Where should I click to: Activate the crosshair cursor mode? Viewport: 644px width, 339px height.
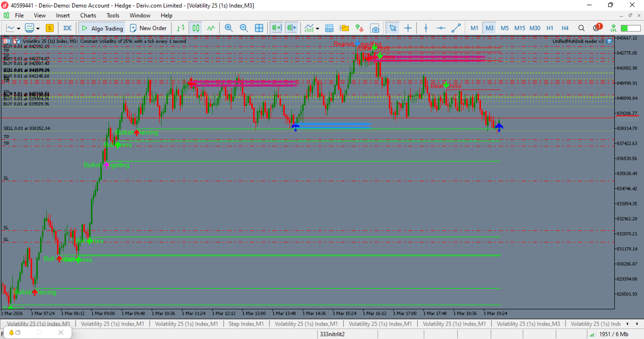[x=408, y=28]
